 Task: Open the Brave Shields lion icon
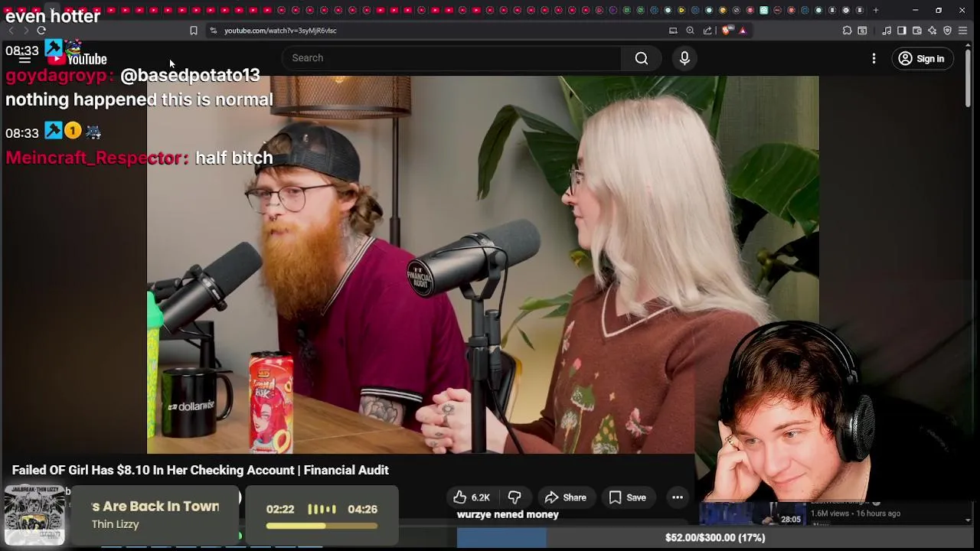coord(727,31)
